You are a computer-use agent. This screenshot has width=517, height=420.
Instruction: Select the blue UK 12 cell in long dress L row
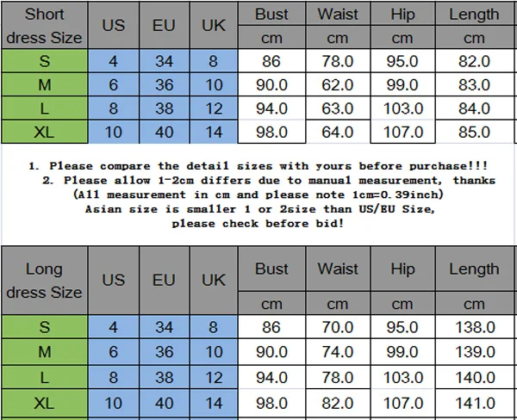click(214, 378)
